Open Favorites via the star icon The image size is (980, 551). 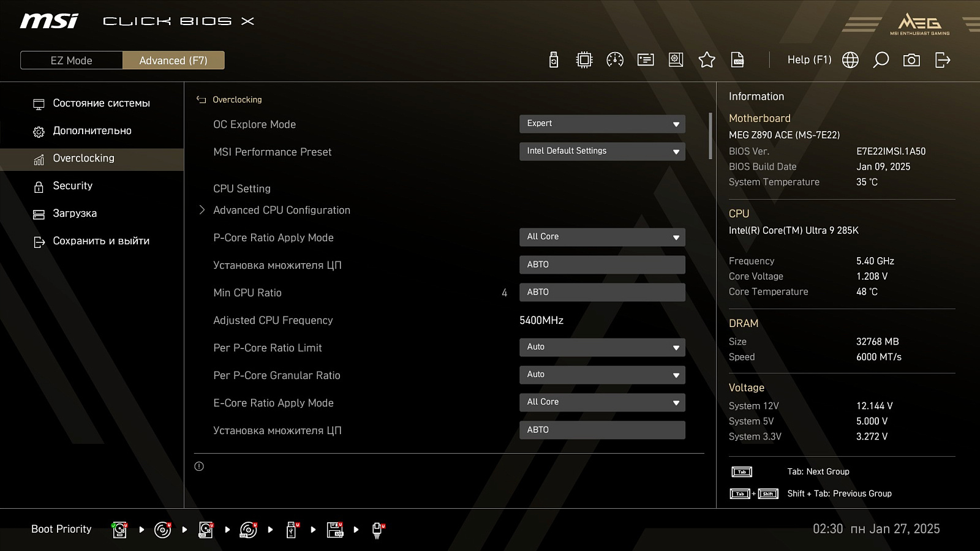tap(707, 59)
